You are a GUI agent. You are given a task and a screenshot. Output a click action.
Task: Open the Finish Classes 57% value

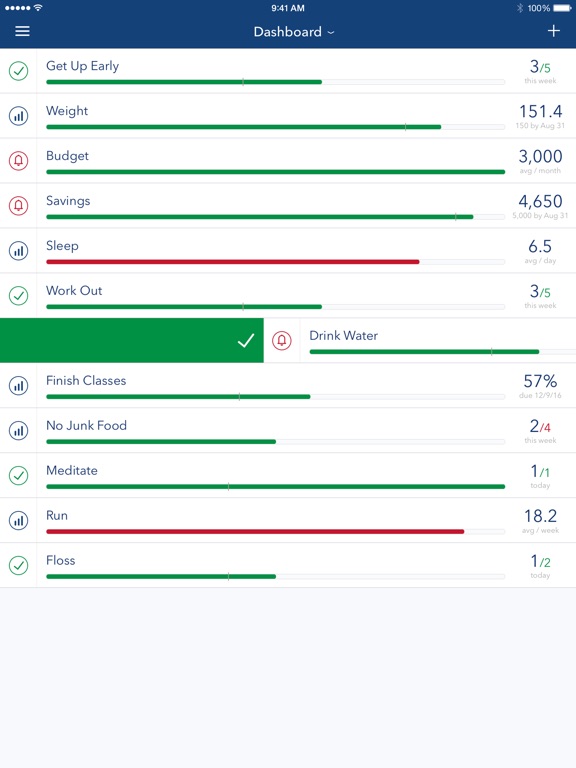tap(540, 381)
